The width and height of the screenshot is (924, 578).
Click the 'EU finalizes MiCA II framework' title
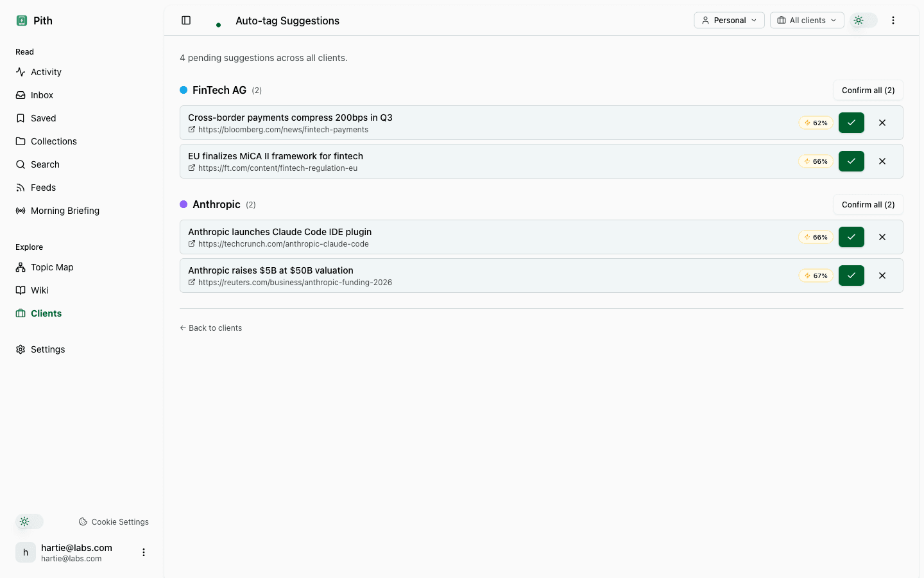(275, 156)
